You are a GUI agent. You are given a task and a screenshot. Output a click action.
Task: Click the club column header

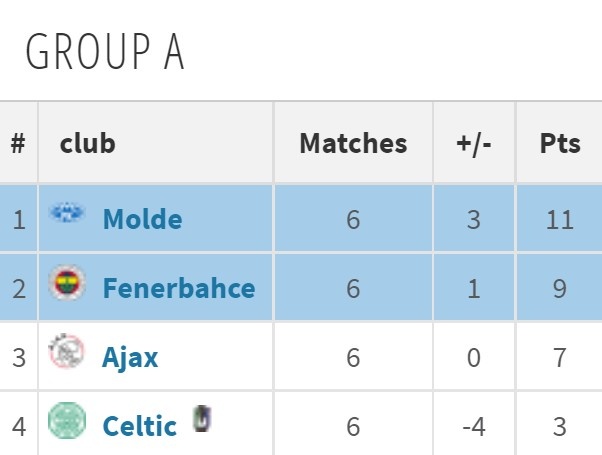point(88,143)
